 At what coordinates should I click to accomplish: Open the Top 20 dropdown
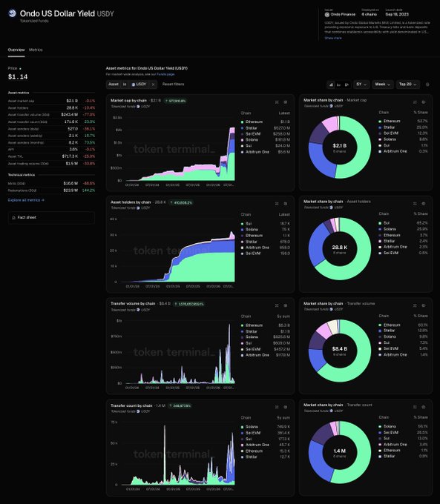(x=407, y=84)
